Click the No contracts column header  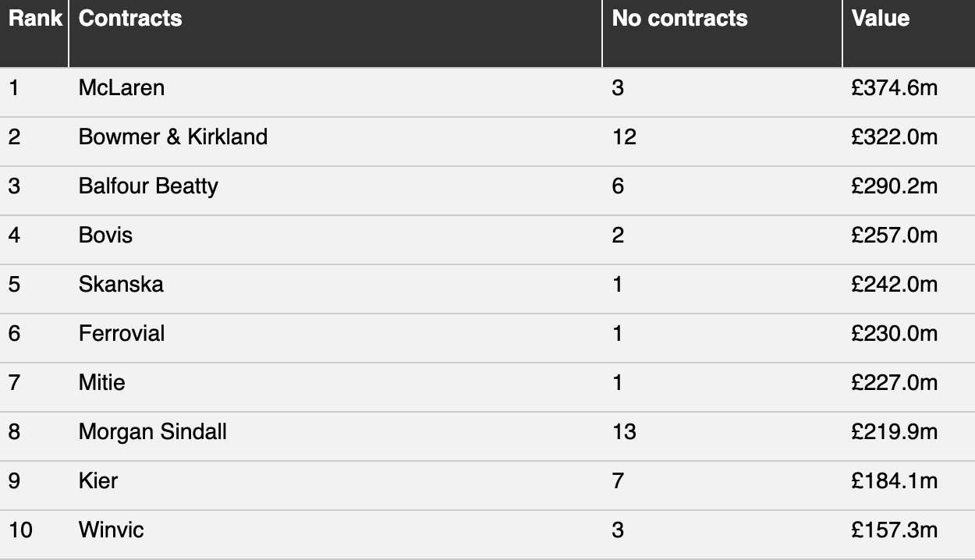(x=679, y=19)
